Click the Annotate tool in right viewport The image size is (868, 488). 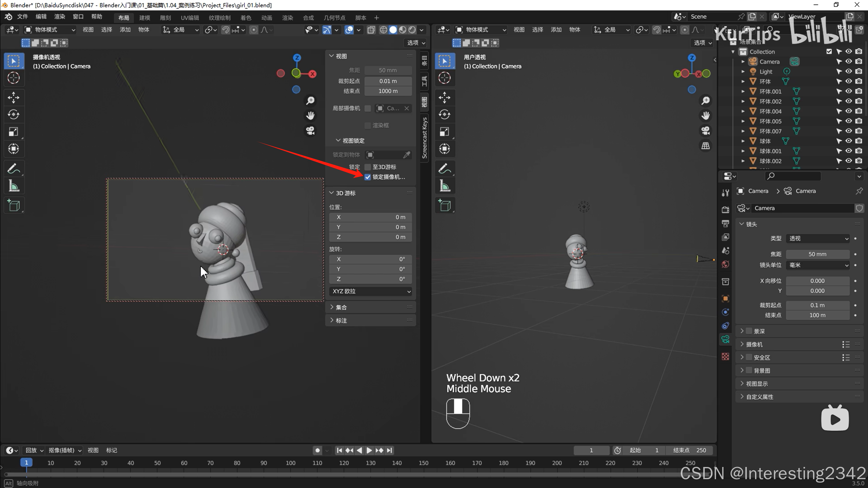click(x=445, y=168)
